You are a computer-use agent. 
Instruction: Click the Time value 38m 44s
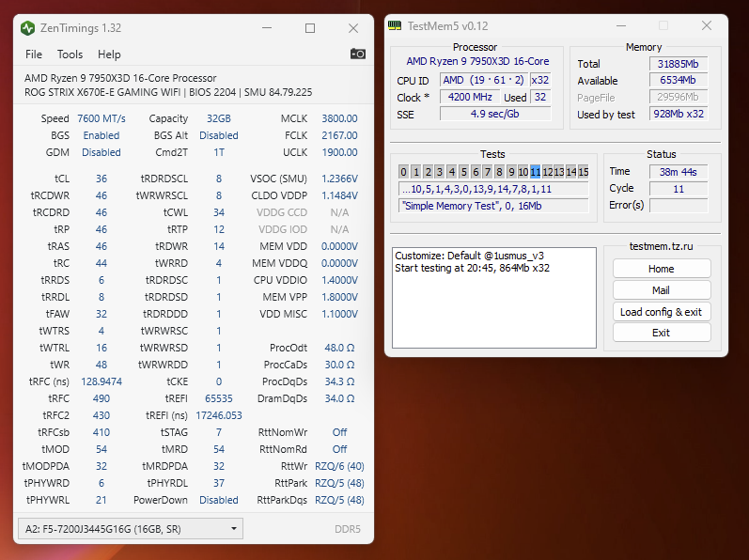[x=679, y=172]
